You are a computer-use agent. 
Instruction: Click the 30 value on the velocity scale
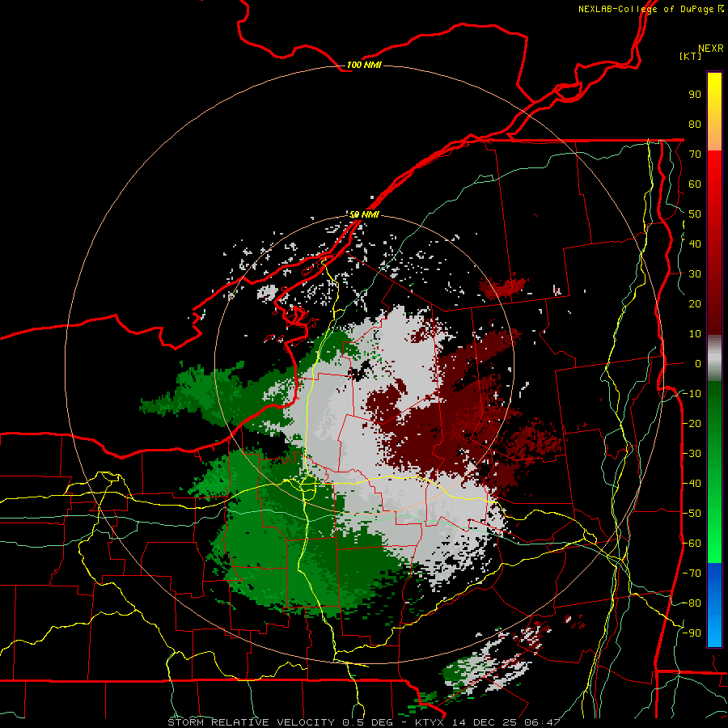pos(695,274)
